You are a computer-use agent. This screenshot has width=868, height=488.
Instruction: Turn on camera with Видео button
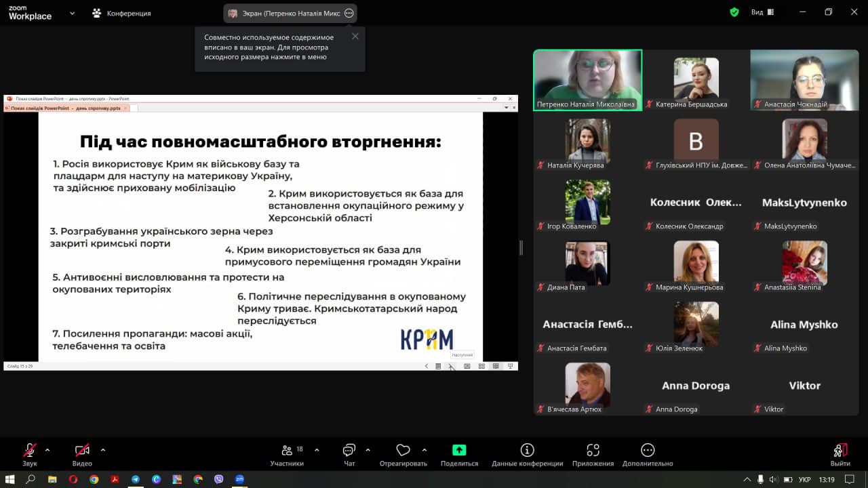pos(82,454)
